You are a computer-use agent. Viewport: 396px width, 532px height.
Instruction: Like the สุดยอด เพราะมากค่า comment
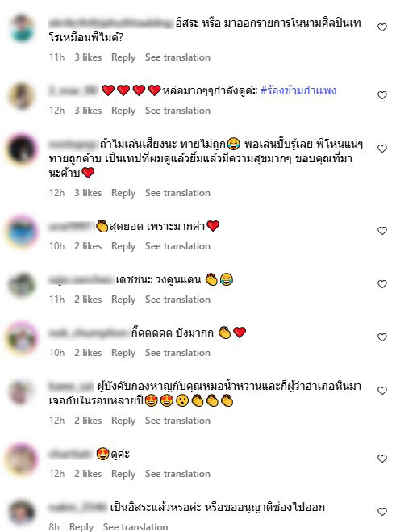[x=382, y=231]
